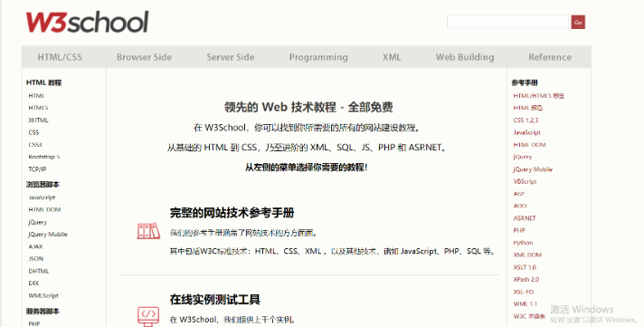This screenshot has width=644, height=327.
Task: Click the HTML 教程 section heading
Action: pos(43,82)
